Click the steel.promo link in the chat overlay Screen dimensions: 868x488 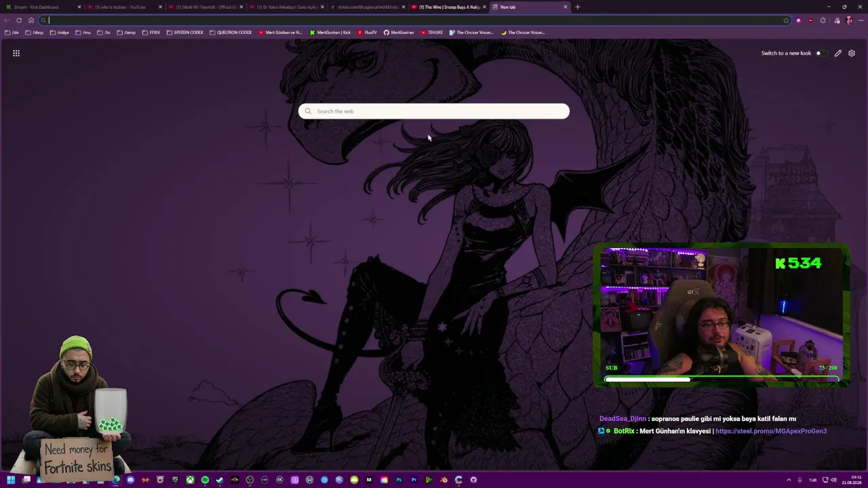(771, 431)
